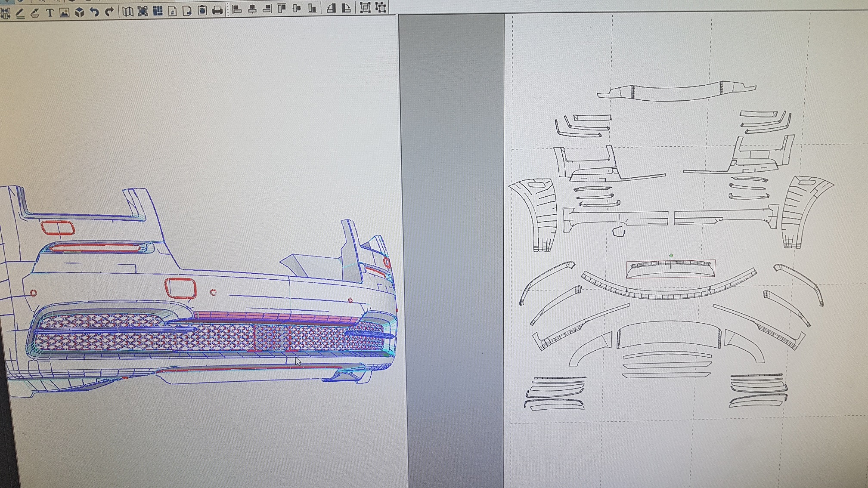Click the printer icon

coord(217,10)
